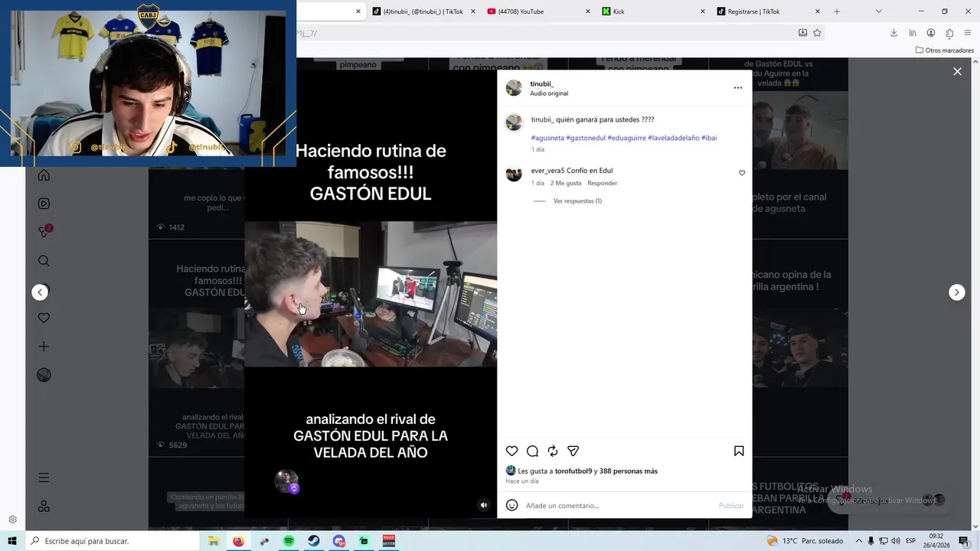
Task: Open Instagram Home from the sidebar
Action: (44, 175)
